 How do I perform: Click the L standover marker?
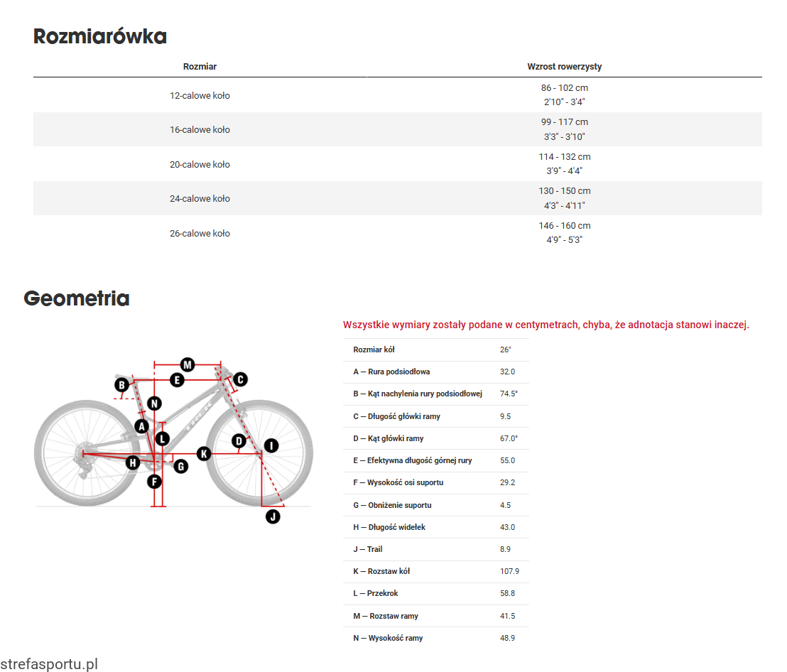coord(163,439)
